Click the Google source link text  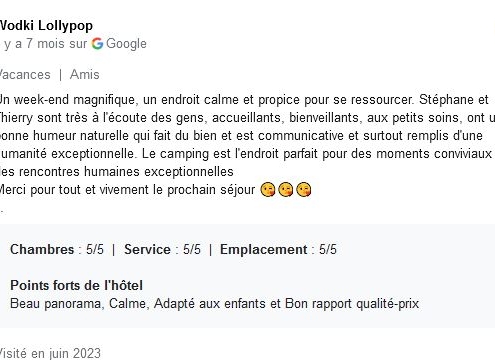[x=126, y=44]
